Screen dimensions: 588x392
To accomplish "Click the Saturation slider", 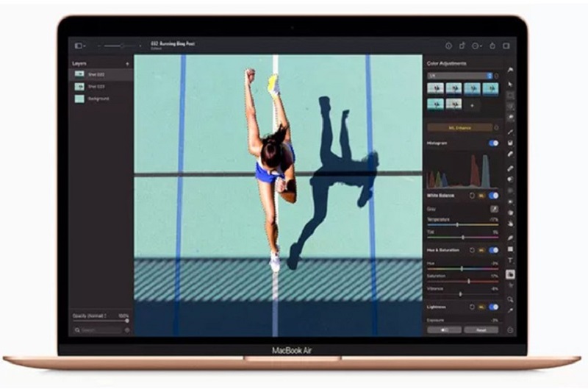I will point(463,281).
